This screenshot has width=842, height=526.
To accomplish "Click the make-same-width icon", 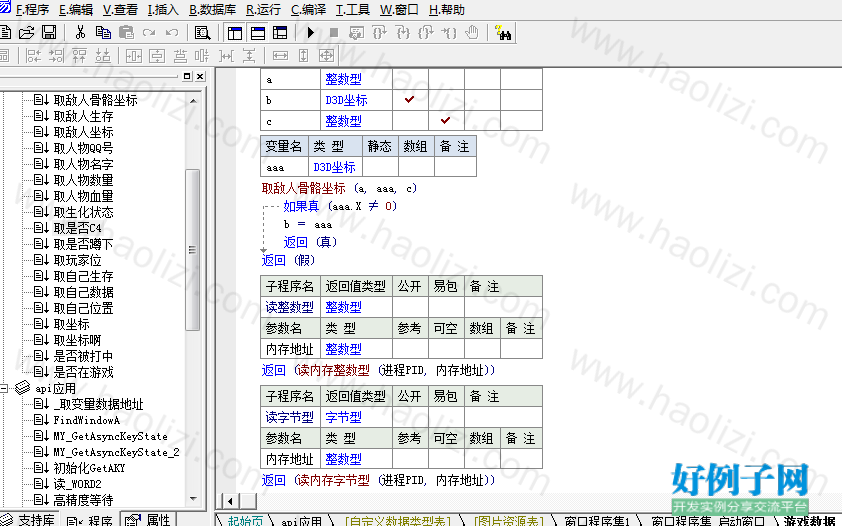I will (x=280, y=55).
